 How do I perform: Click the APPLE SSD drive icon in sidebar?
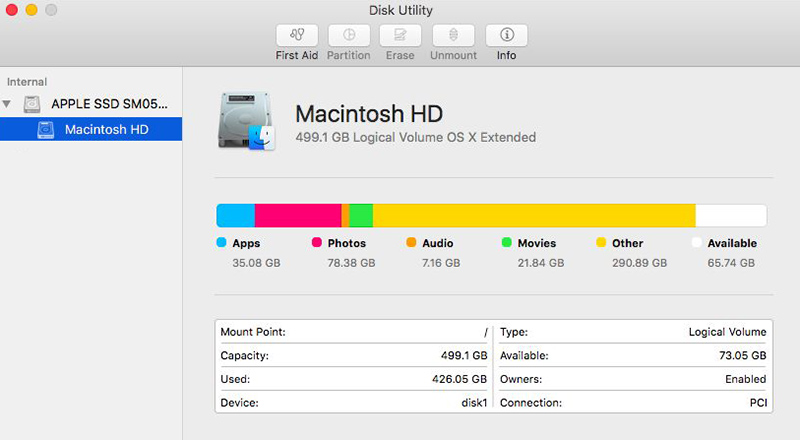pos(34,104)
